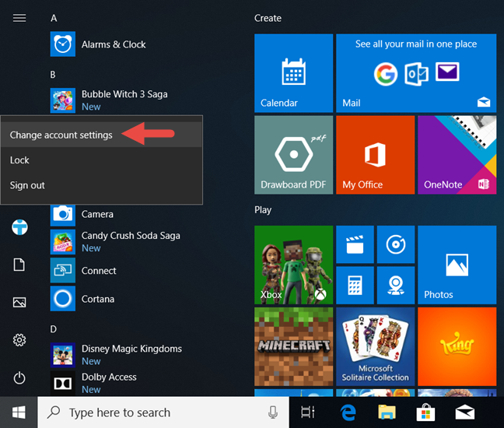Open the Connect app icon

63,270
